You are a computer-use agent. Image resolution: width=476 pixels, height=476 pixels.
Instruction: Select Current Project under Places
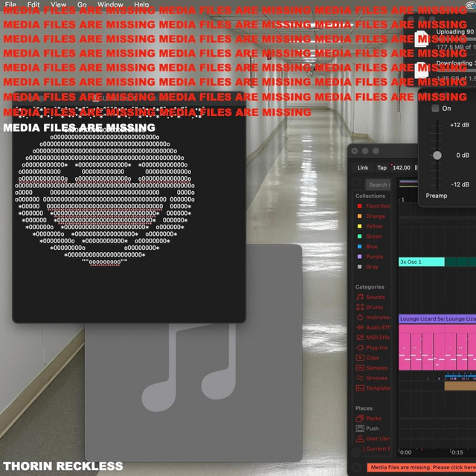click(376, 448)
